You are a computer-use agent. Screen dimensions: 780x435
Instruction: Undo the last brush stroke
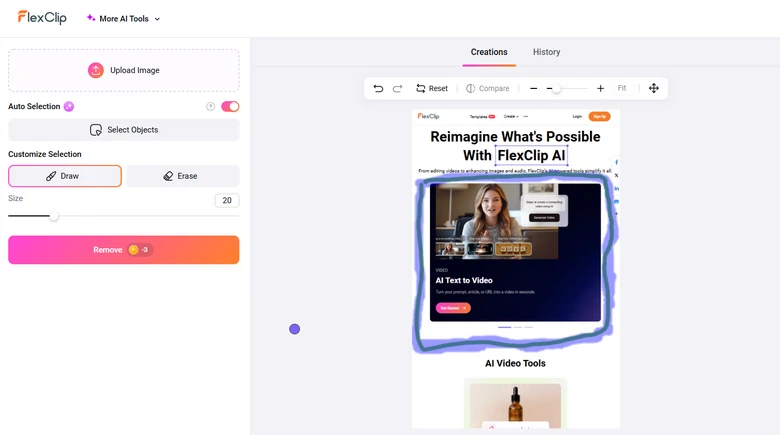point(378,88)
